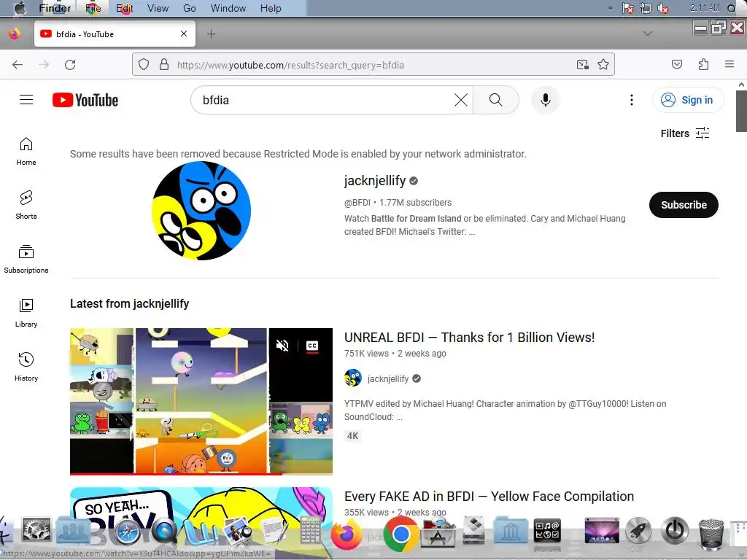The width and height of the screenshot is (747, 560).
Task: Open the Finder menu
Action: [55, 8]
